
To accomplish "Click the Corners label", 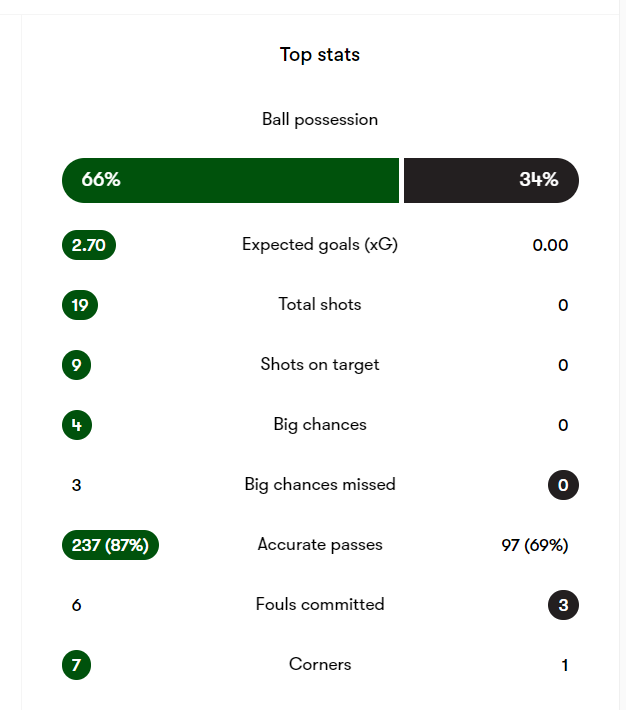I will (319, 665).
